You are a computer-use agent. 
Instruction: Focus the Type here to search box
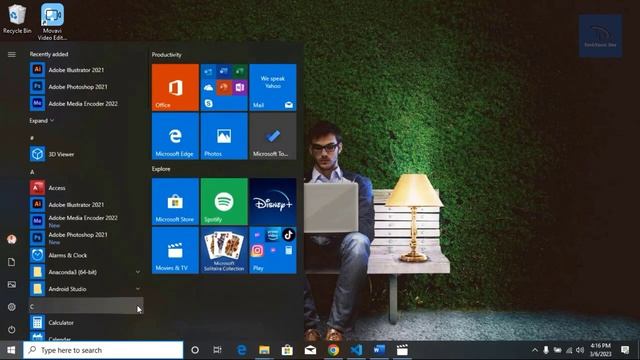[x=103, y=350]
